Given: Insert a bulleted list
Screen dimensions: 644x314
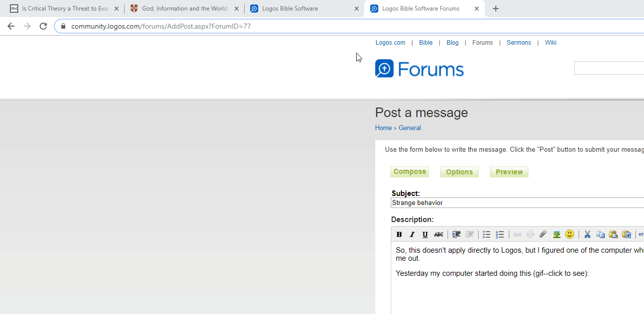Looking at the screenshot, I should [x=486, y=235].
